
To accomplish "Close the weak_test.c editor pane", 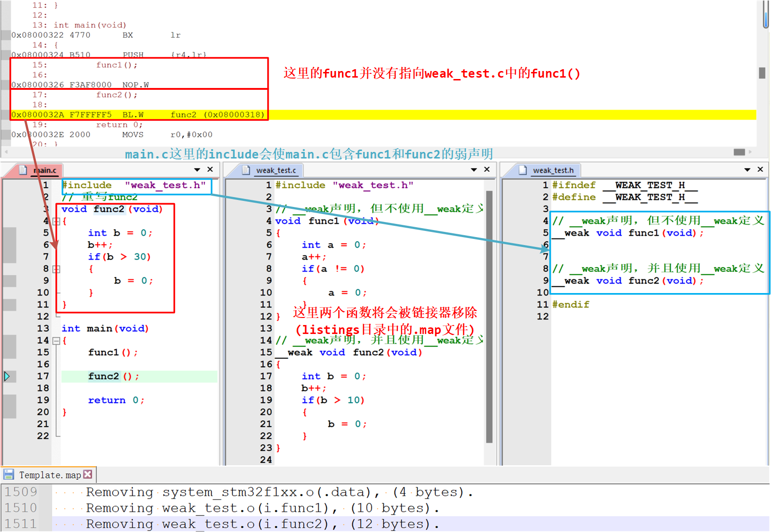I will 487,169.
